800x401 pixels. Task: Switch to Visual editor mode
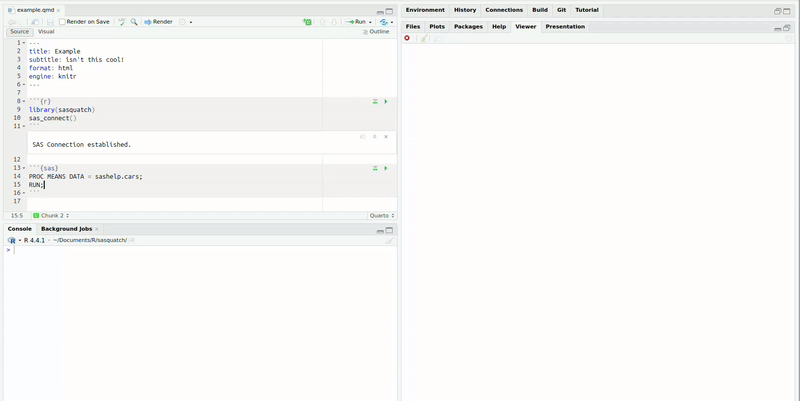tap(46, 31)
